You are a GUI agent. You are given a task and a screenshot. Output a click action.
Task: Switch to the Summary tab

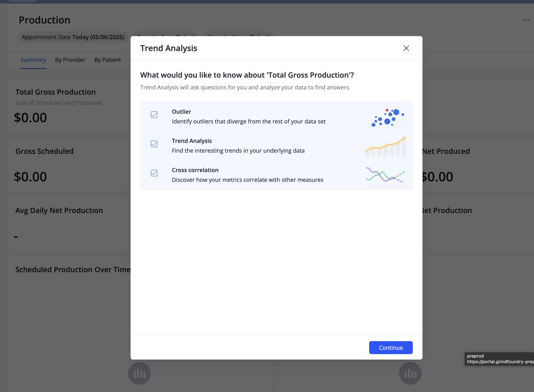coord(33,60)
